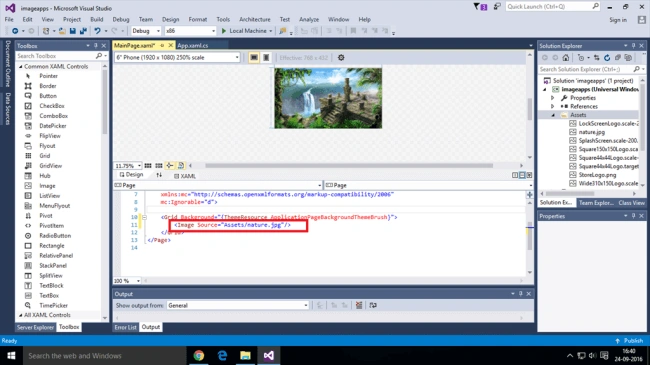This screenshot has height=365, width=650.
Task: Toggle snapping to snaplines
Action: point(170,165)
